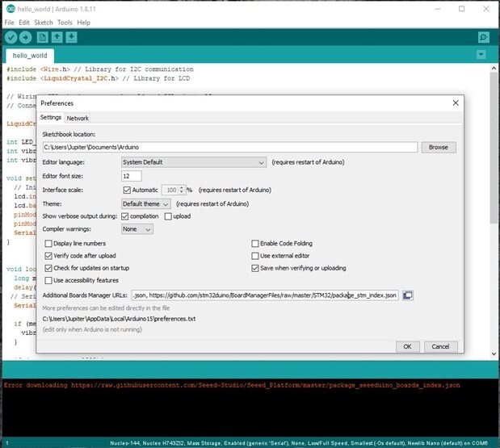Enable verbose output during upload
The height and width of the screenshot is (448, 500).
click(168, 216)
